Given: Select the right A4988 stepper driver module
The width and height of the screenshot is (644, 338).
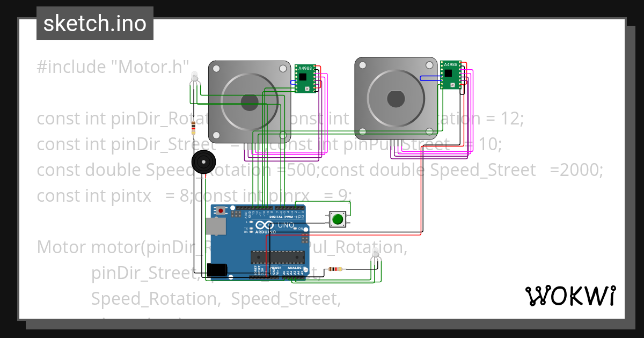Looking at the screenshot, I should (451, 75).
